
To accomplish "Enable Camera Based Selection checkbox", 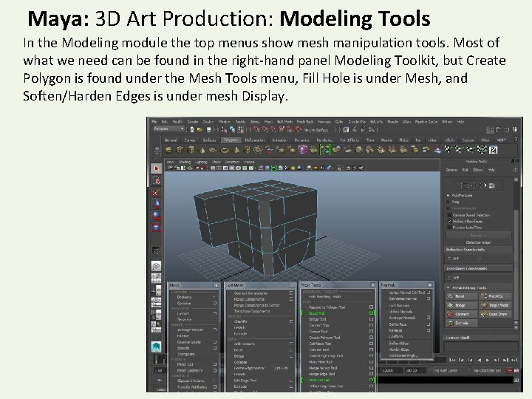I will (449, 215).
